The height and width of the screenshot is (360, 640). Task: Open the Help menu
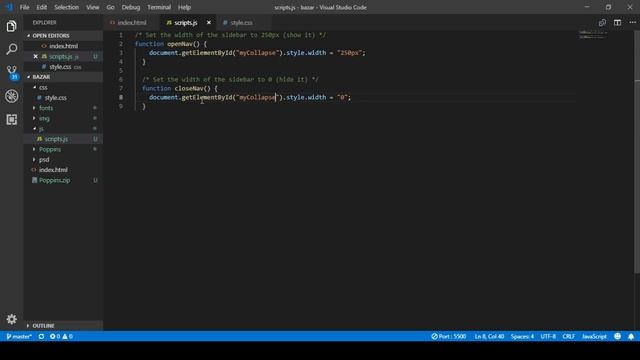point(184,7)
